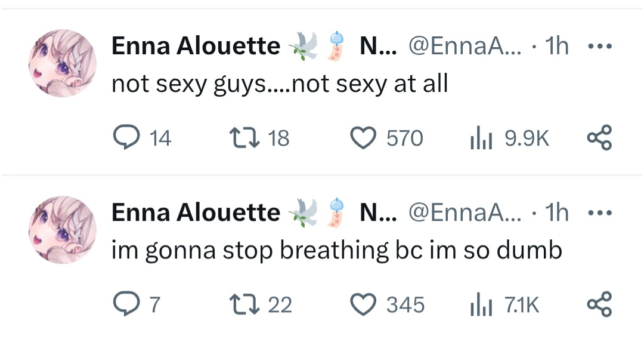The image size is (644, 339).
Task: Share the "not sexy guys" tweet
Action: (599, 138)
